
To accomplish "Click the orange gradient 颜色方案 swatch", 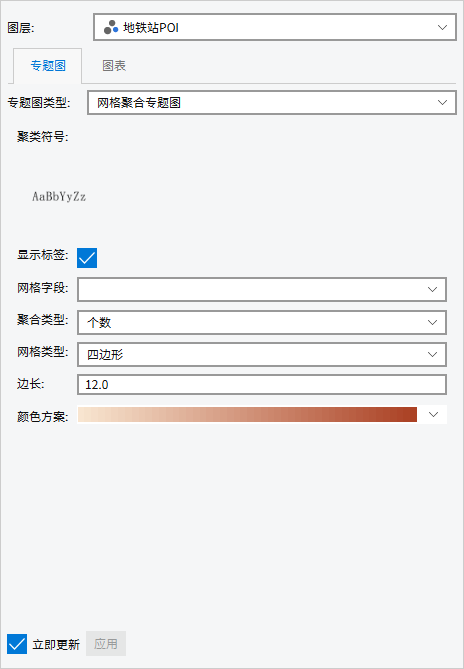I will pyautogui.click(x=247, y=414).
